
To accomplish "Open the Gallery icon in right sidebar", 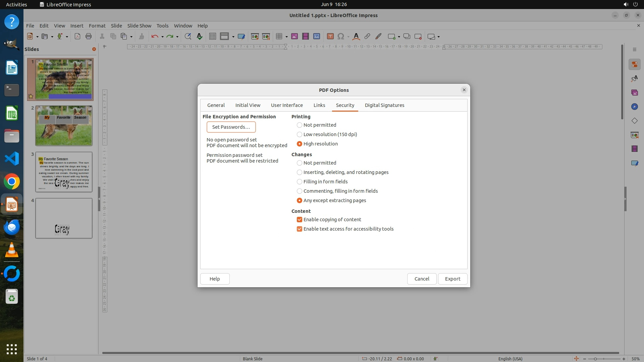I will 634,93.
